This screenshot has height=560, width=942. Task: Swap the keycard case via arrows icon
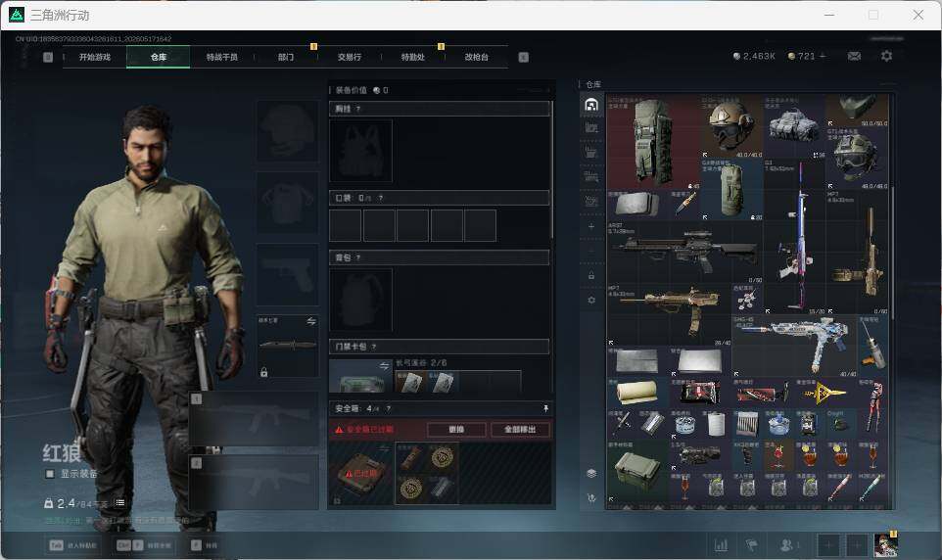tap(385, 366)
